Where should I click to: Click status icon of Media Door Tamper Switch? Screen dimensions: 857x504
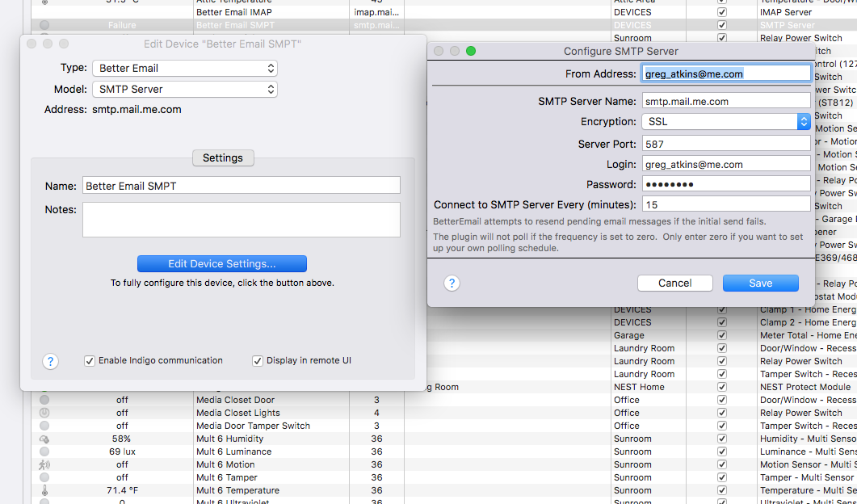[44, 426]
